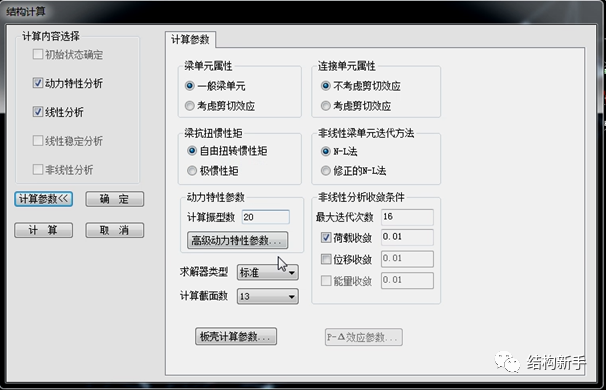The image size is (606, 390).
Task: Collapse panel with 计算参数<< button
Action: coord(44,199)
